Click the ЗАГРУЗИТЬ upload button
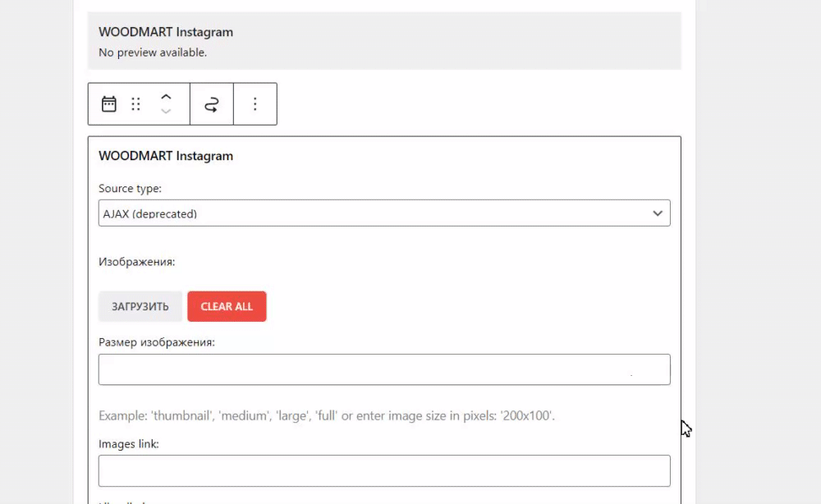The image size is (821, 504). [140, 306]
